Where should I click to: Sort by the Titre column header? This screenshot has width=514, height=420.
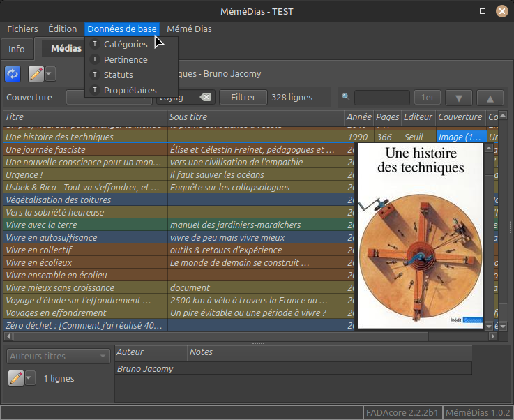pyautogui.click(x=85, y=117)
